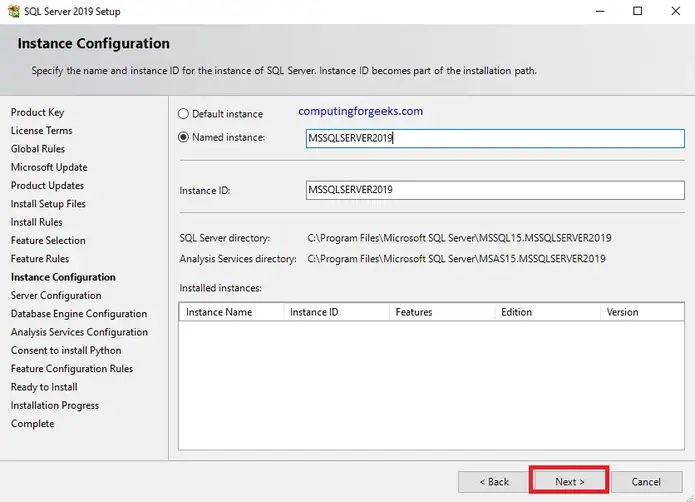Sort by Instance Name column header
695x502 pixels.
click(230, 312)
